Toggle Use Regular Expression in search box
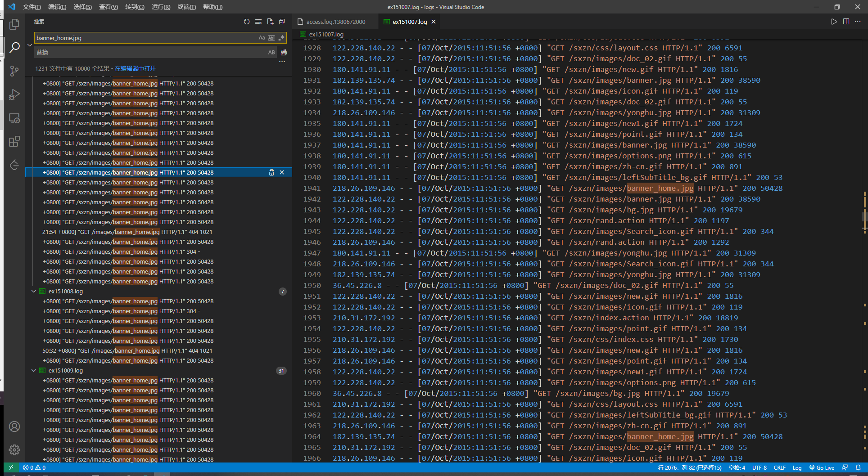The height and width of the screenshot is (476, 868). [281, 38]
